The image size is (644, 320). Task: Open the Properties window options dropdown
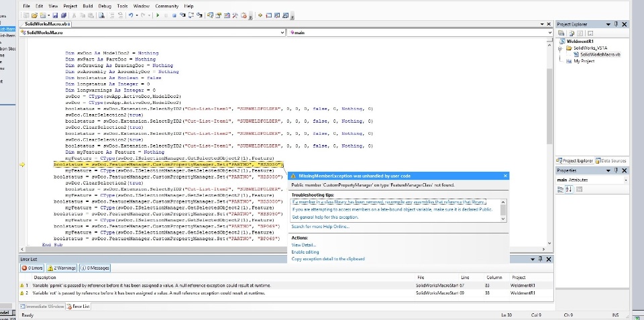coord(608,170)
